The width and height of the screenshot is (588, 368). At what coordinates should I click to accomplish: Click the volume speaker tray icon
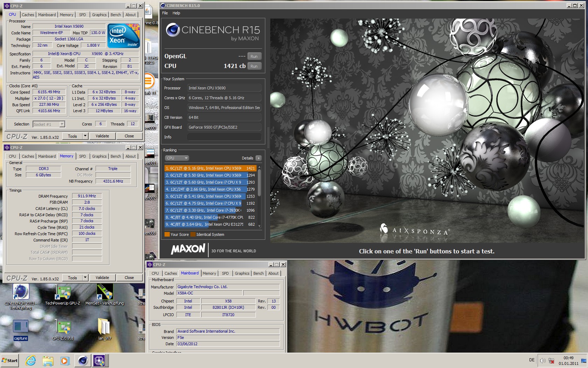[x=542, y=360]
